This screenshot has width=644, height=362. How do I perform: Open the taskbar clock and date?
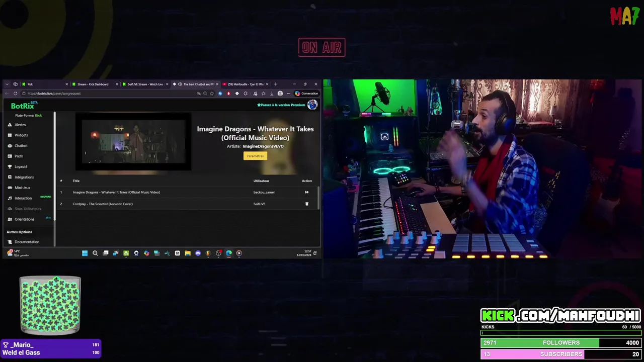click(x=304, y=253)
